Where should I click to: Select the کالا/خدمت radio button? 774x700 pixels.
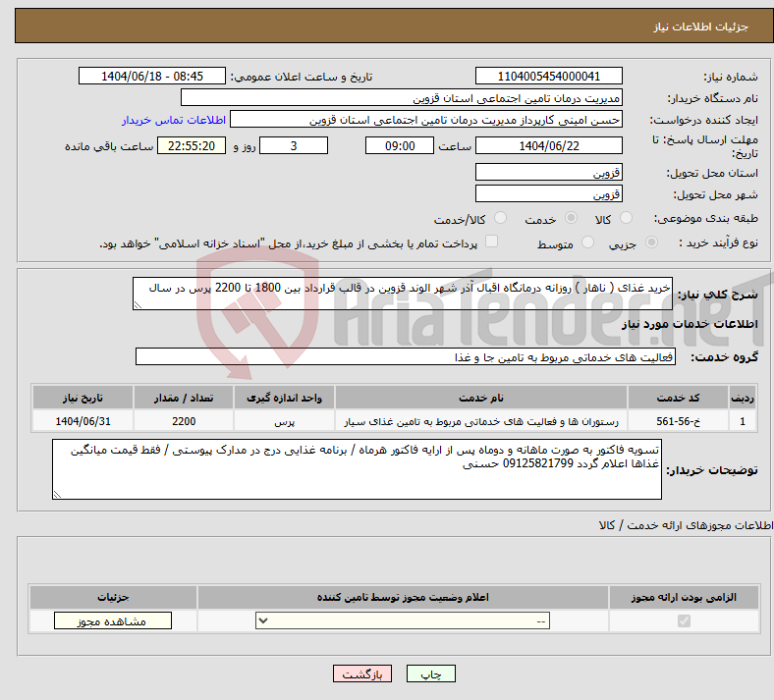tap(501, 218)
